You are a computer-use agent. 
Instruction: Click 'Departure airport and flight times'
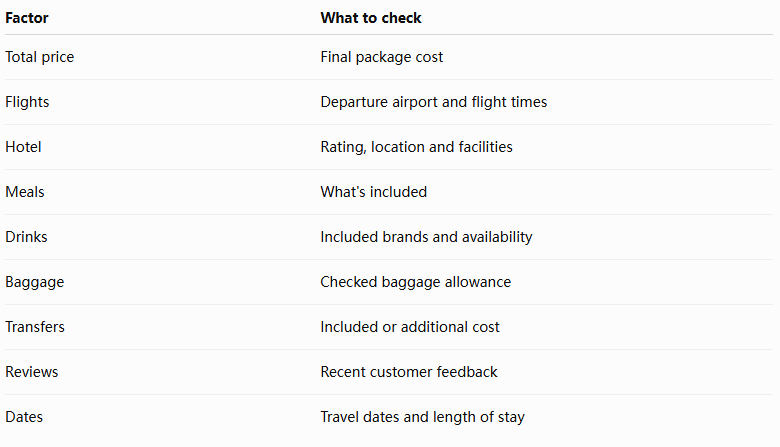(434, 102)
